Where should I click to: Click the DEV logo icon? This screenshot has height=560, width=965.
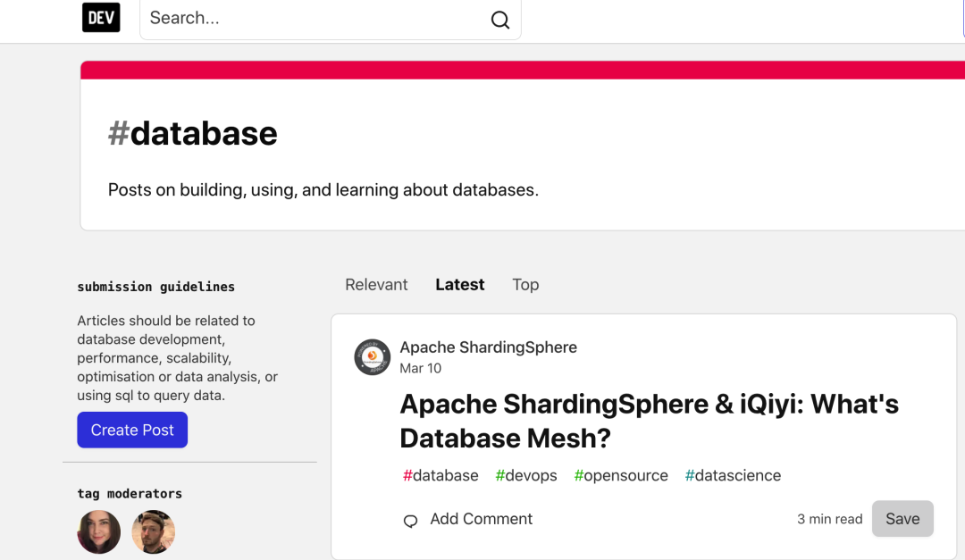(x=101, y=18)
